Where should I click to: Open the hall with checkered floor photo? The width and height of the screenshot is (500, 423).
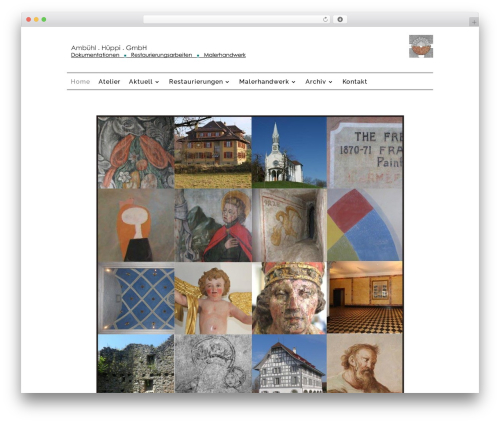point(365,298)
